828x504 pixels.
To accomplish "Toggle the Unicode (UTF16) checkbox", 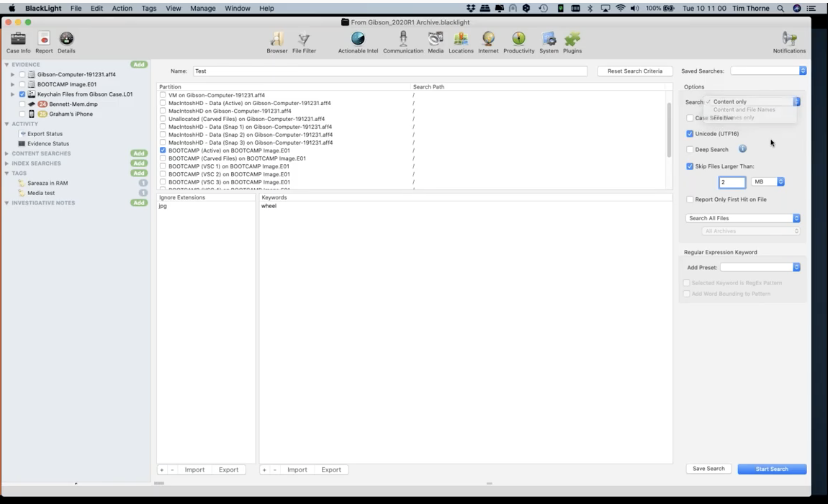I will [x=690, y=134].
